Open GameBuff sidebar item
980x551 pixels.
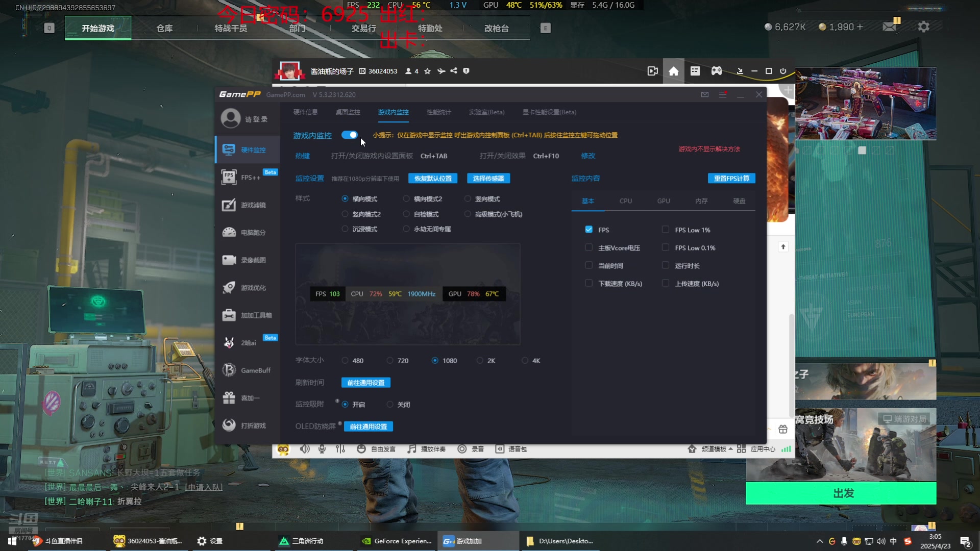click(x=248, y=370)
